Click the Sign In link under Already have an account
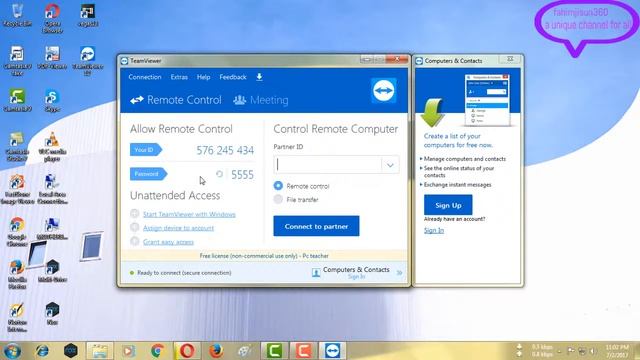This screenshot has width=640, height=360. [433, 230]
